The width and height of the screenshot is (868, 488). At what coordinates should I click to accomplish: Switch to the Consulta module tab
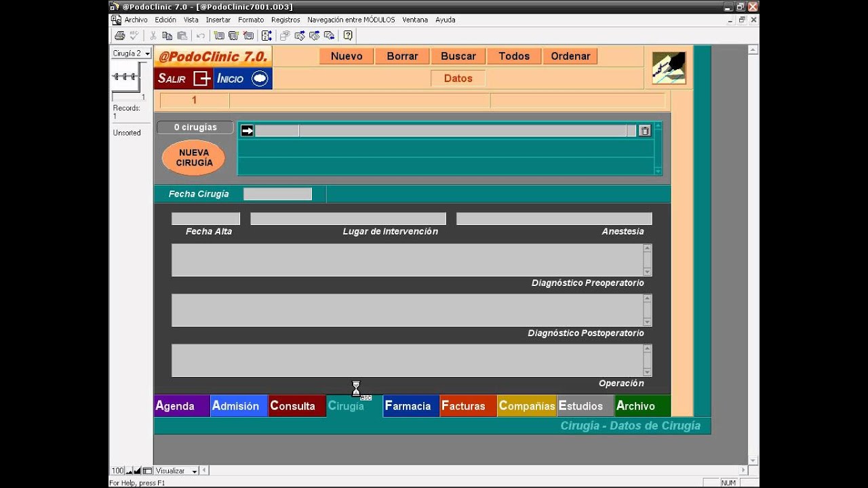297,406
